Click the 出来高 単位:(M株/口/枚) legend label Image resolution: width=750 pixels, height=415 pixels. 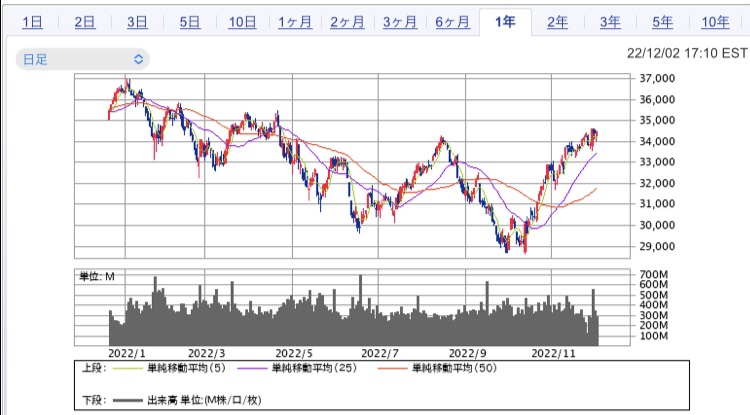pyautogui.click(x=204, y=400)
